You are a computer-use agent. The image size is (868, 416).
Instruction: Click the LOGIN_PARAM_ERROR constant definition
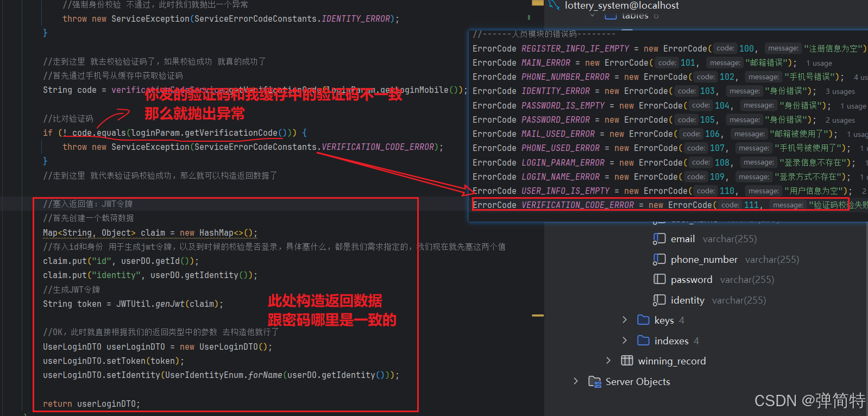coord(563,163)
